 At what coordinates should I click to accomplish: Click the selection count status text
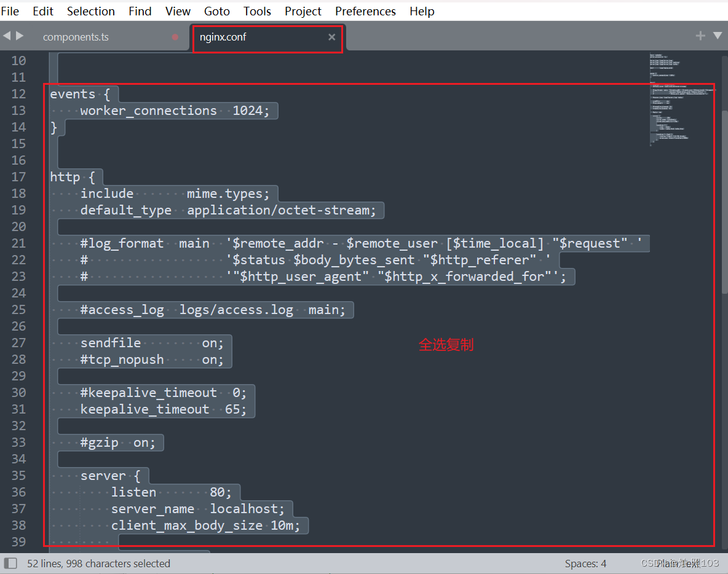pos(98,564)
